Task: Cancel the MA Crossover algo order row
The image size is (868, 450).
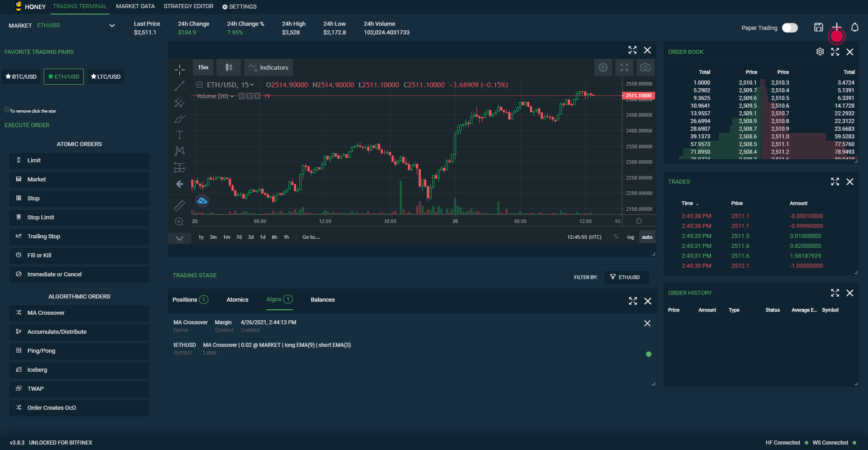Action: click(647, 323)
